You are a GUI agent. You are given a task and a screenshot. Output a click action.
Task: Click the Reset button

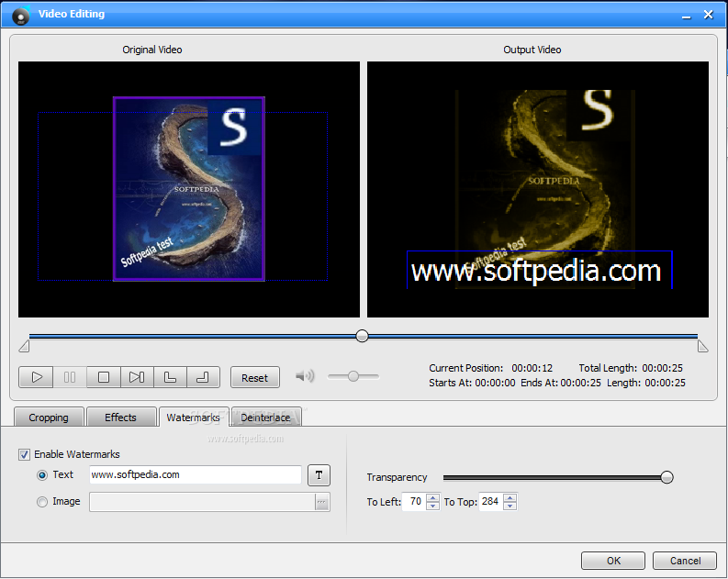[x=255, y=378]
